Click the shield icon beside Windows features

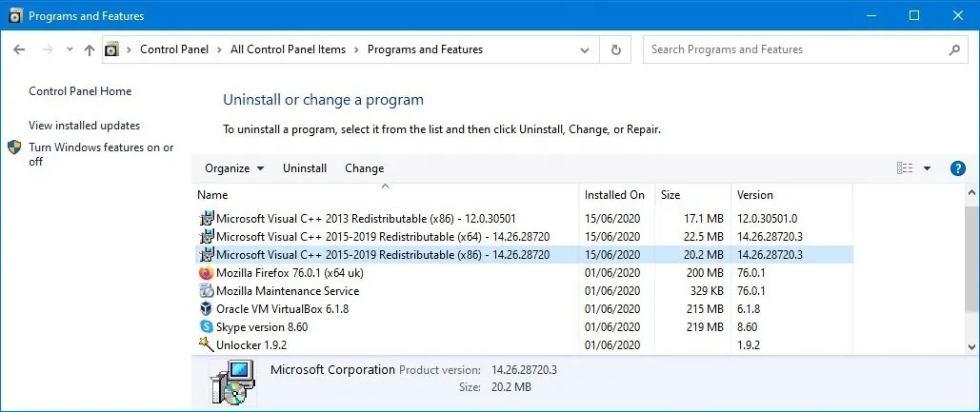pyautogui.click(x=13, y=147)
